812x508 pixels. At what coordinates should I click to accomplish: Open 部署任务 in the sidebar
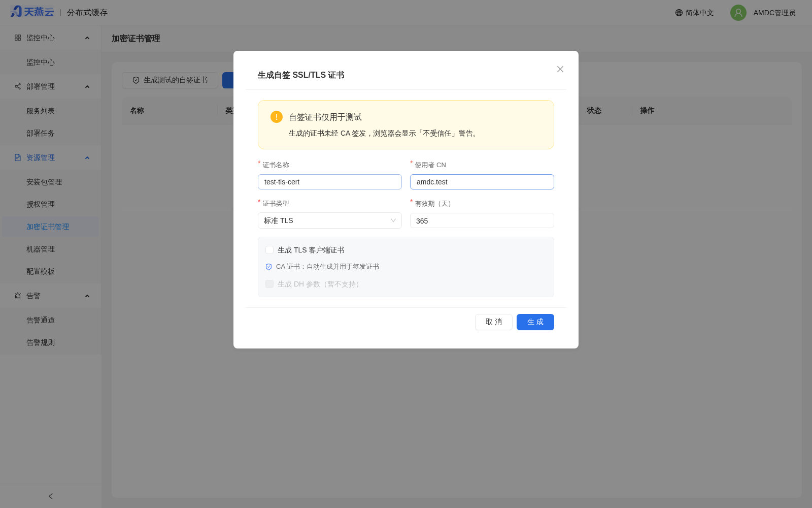51,133
